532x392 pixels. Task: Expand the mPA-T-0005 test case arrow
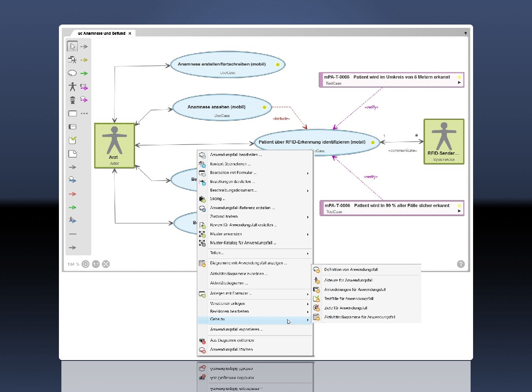pyautogui.click(x=459, y=83)
